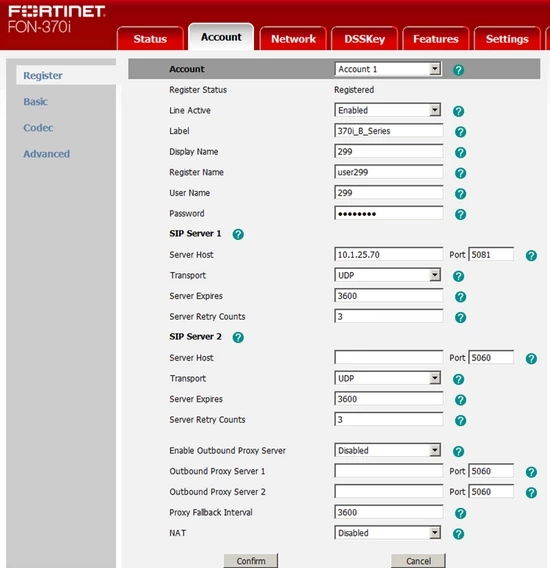This screenshot has width=550, height=568.
Task: Click help icon next to SIP Server 2
Action: point(238,337)
